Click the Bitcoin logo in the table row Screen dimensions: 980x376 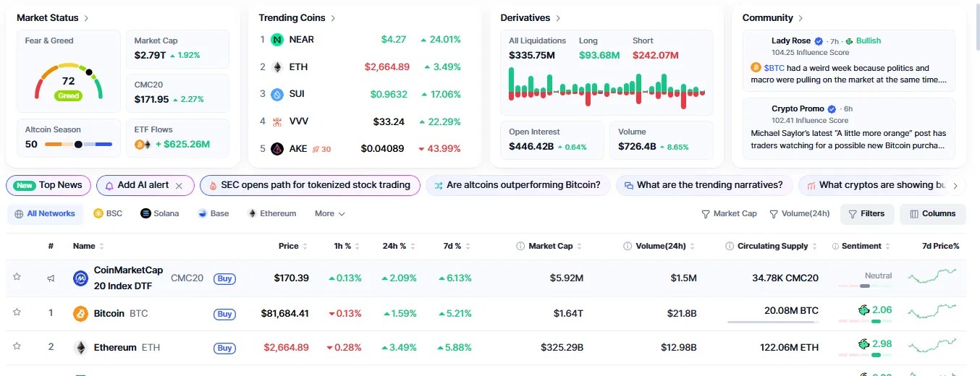point(81,314)
